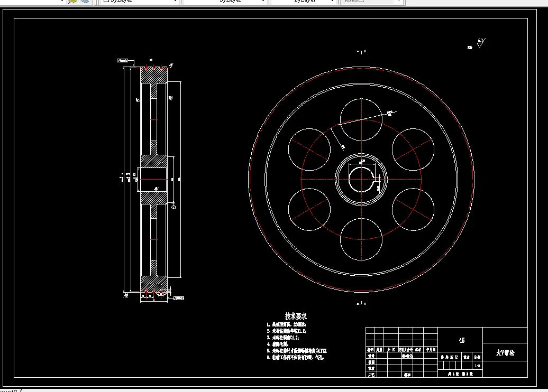Pick the bottom lightening hole circle

click(361, 239)
